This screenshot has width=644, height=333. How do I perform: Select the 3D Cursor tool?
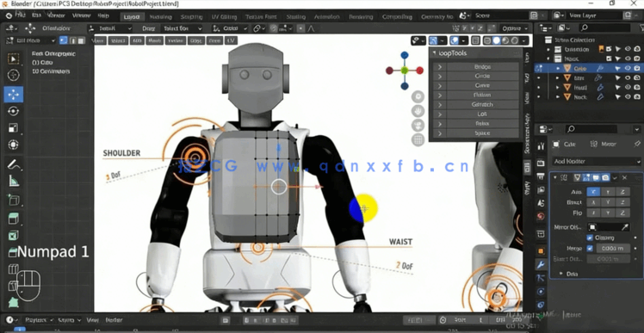click(x=14, y=76)
